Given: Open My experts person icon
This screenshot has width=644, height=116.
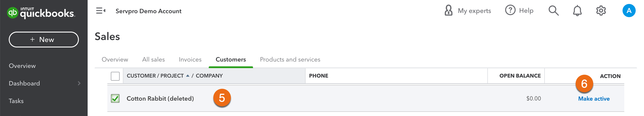Looking at the screenshot, I should click(x=448, y=11).
